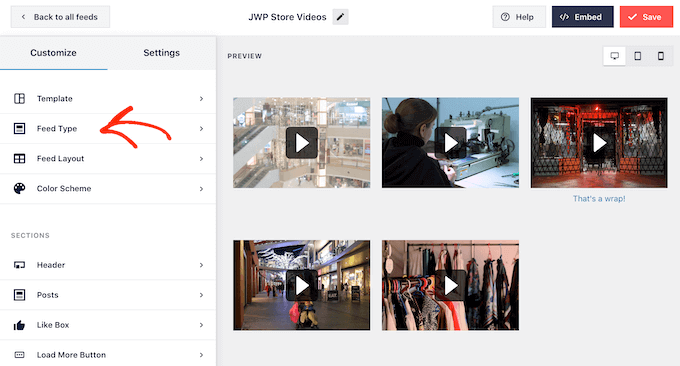
Task: Select the Template menu label
Action: (x=55, y=98)
